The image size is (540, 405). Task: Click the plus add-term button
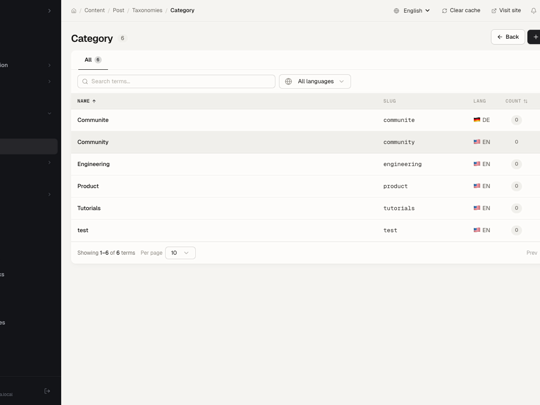pyautogui.click(x=534, y=37)
